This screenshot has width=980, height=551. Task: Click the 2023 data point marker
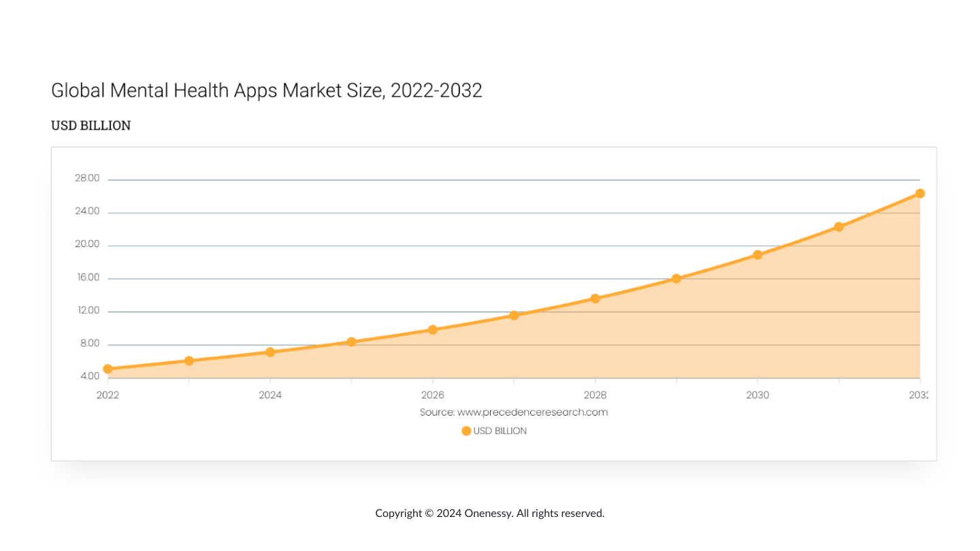189,361
